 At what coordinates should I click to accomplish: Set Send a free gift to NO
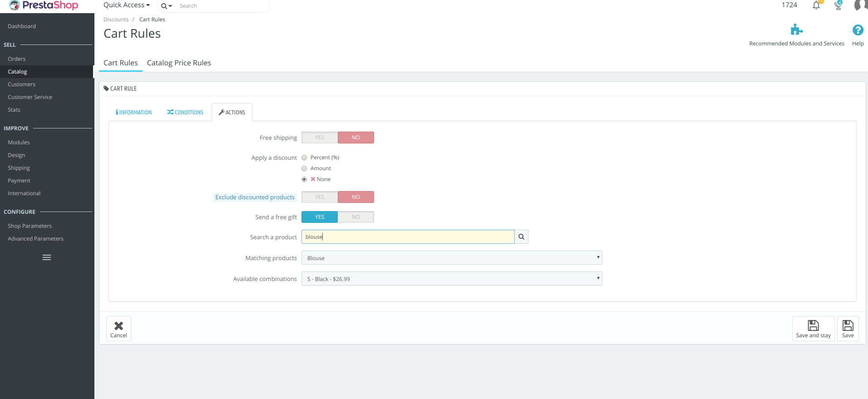tap(355, 217)
